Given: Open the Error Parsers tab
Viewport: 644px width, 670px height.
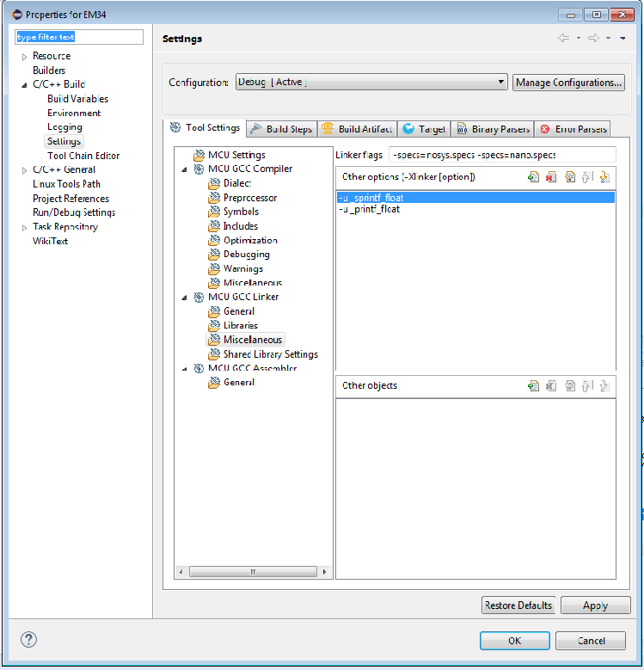Looking at the screenshot, I should (573, 129).
